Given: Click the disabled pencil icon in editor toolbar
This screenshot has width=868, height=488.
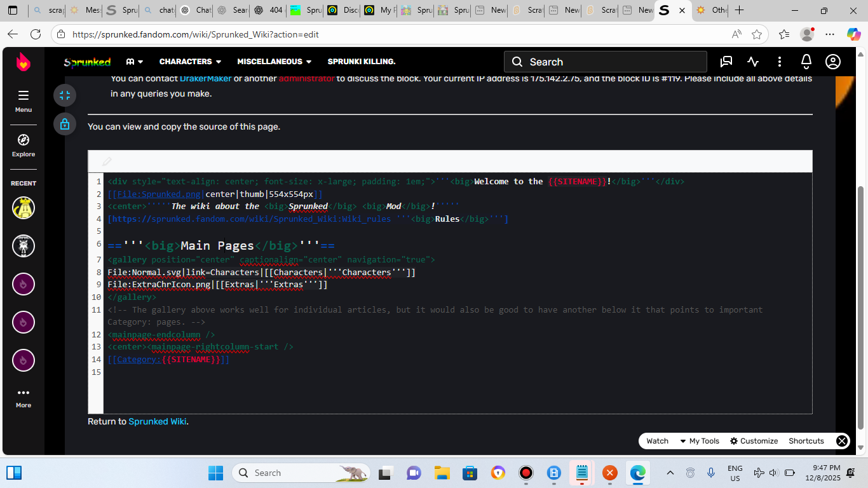Looking at the screenshot, I should (x=107, y=161).
